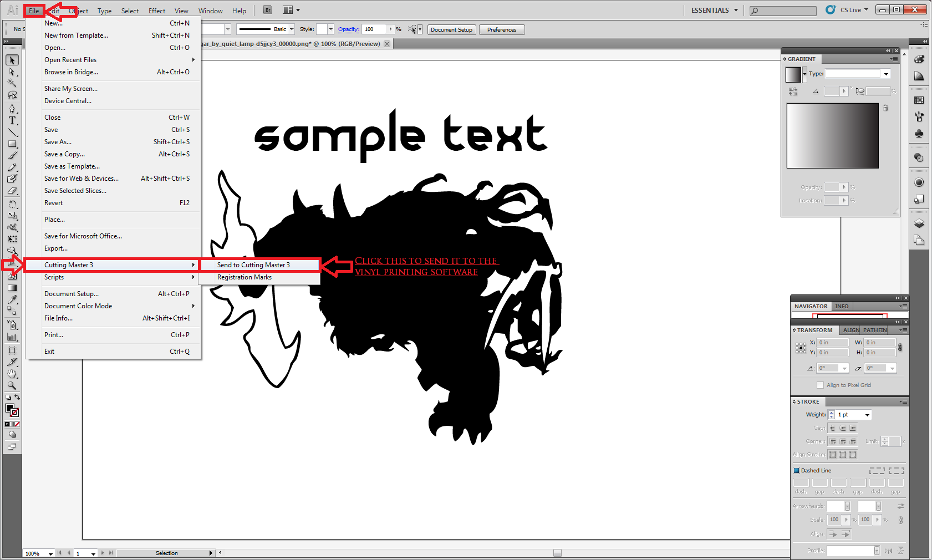This screenshot has width=932, height=560.
Task: Open the gradient Type dropdown
Action: pos(886,74)
